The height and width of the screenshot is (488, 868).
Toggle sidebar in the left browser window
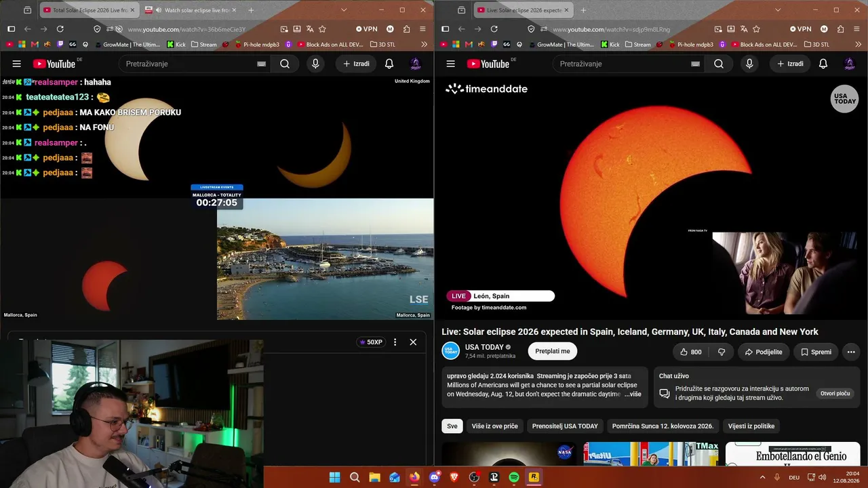click(x=11, y=29)
